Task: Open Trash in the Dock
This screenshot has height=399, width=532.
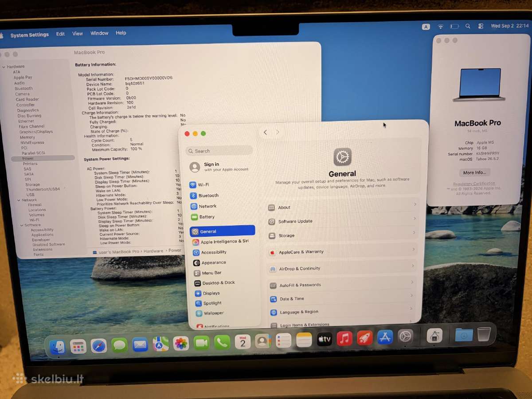Action: 484,334
